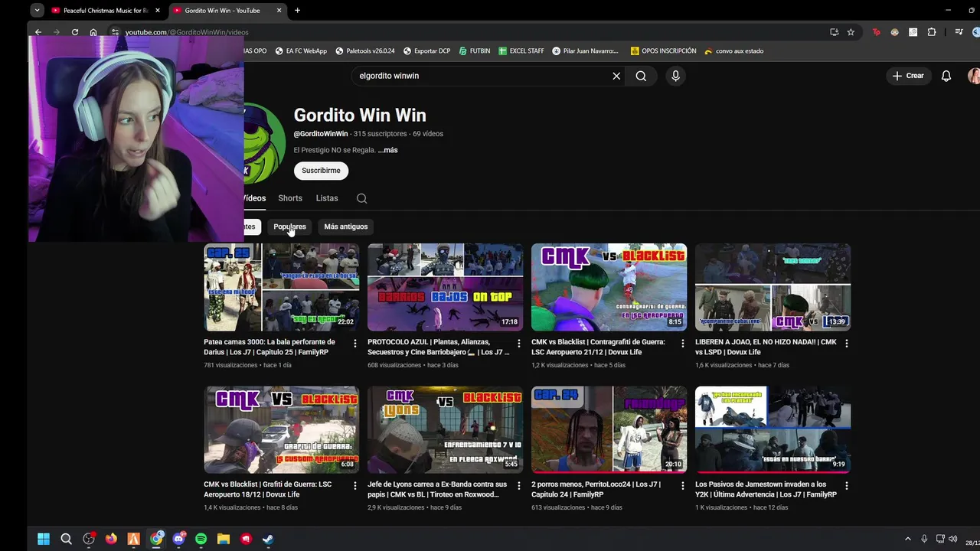This screenshot has width=980, height=551.
Task: Reload the page with the refresh icon
Action: [x=75, y=32]
